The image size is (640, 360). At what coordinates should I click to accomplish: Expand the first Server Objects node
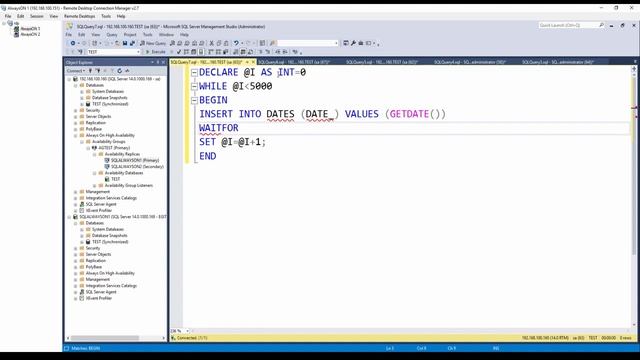pyautogui.click(x=76, y=116)
